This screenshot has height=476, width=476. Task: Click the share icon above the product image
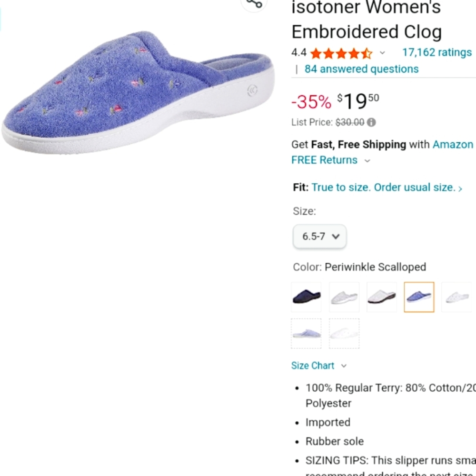pos(254,5)
